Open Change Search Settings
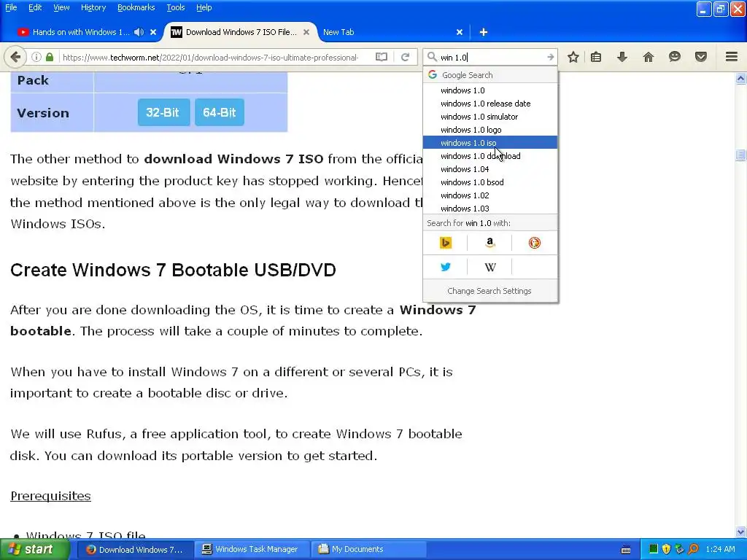Screen dimensions: 747x560 pyautogui.click(x=489, y=291)
